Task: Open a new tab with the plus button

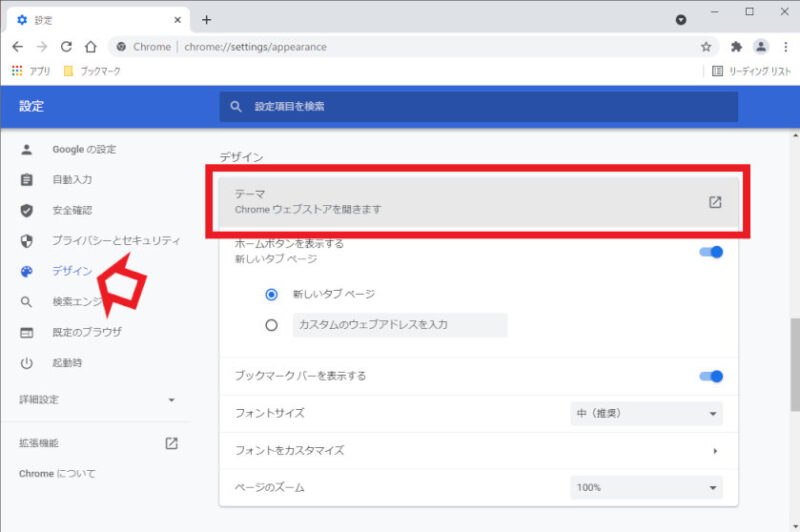Action: pos(206,20)
